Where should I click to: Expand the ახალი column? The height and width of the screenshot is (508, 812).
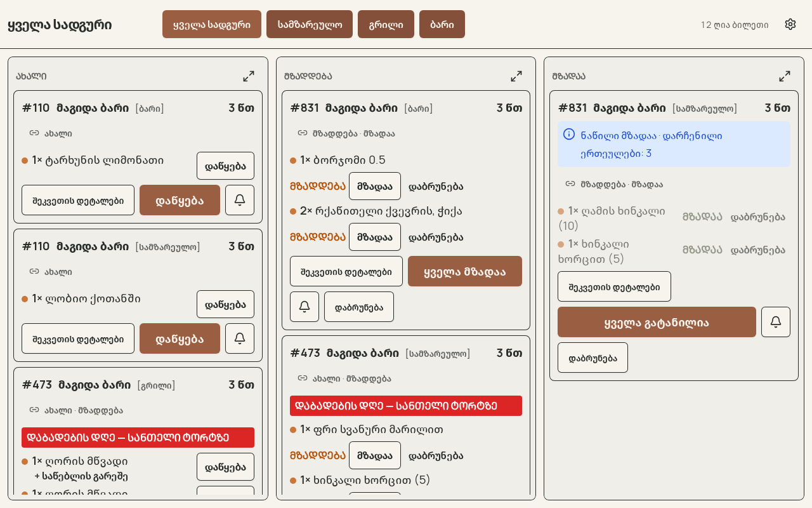(x=249, y=76)
